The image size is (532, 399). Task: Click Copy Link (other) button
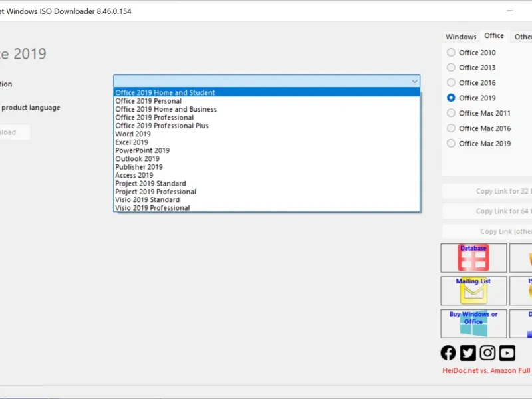[x=487, y=231]
